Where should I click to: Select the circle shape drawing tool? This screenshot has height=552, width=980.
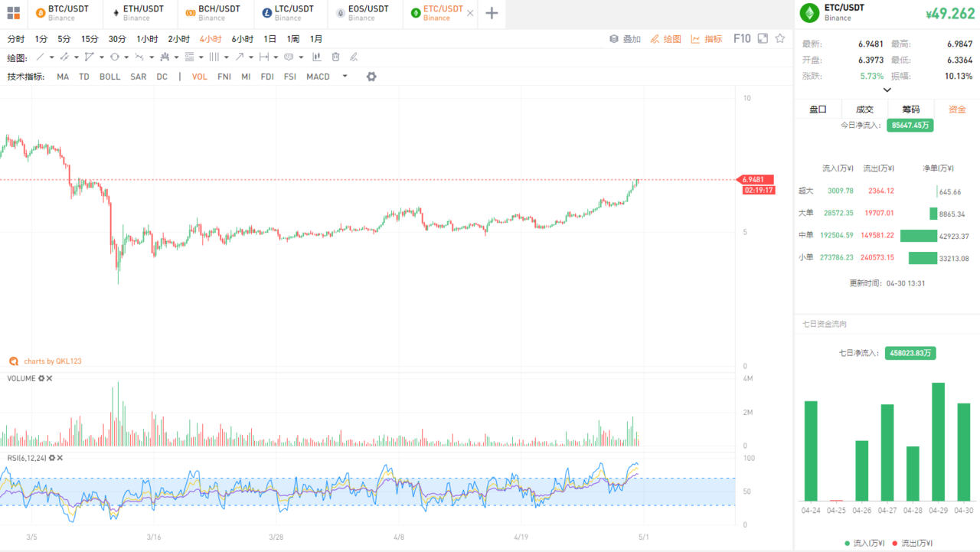point(115,57)
